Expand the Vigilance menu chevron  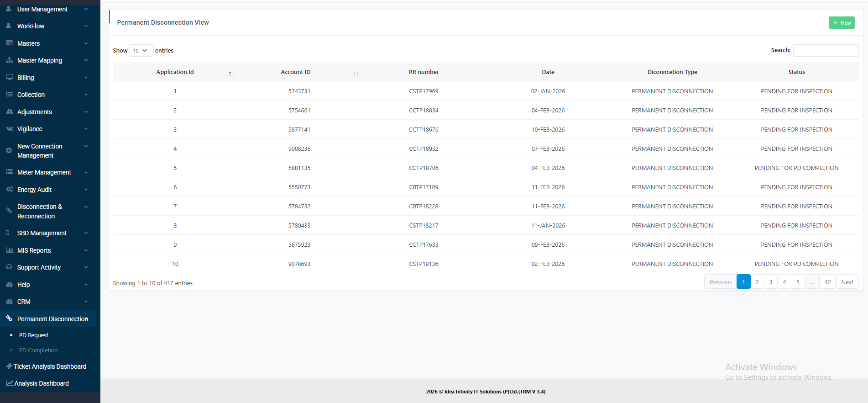pyautogui.click(x=86, y=129)
